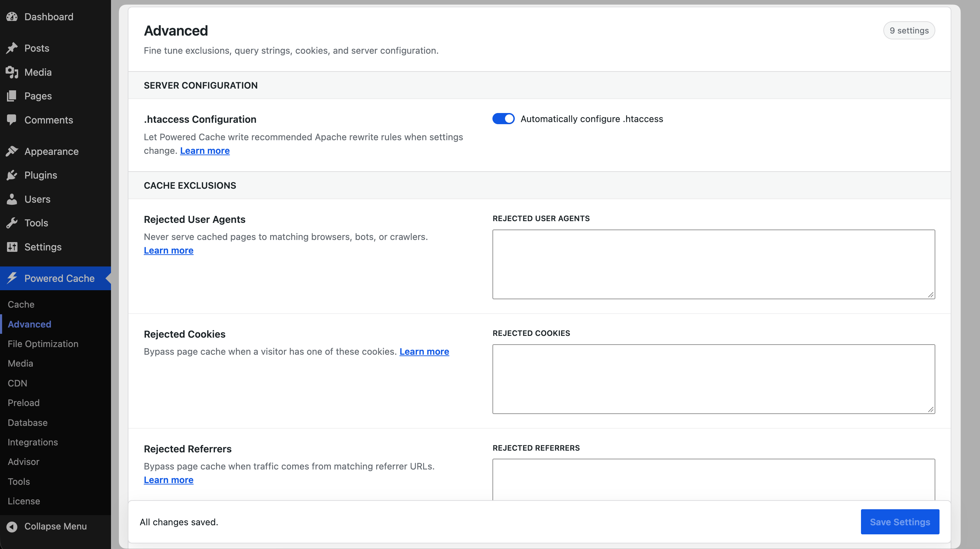The width and height of the screenshot is (980, 549).
Task: Click the Save Settings button
Action: point(900,522)
